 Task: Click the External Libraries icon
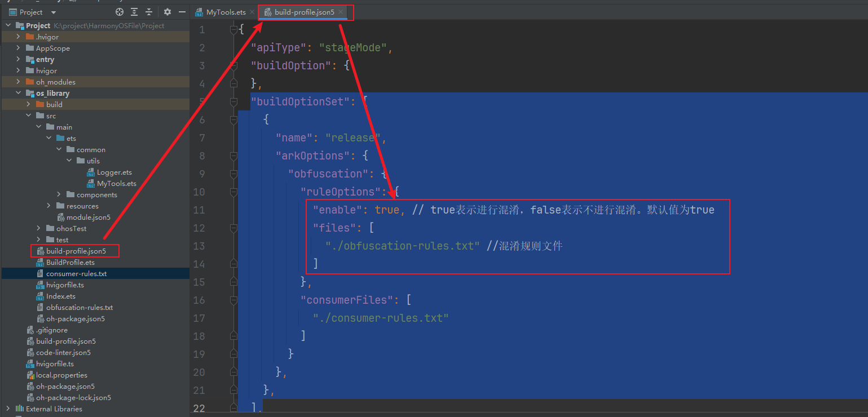click(x=20, y=409)
